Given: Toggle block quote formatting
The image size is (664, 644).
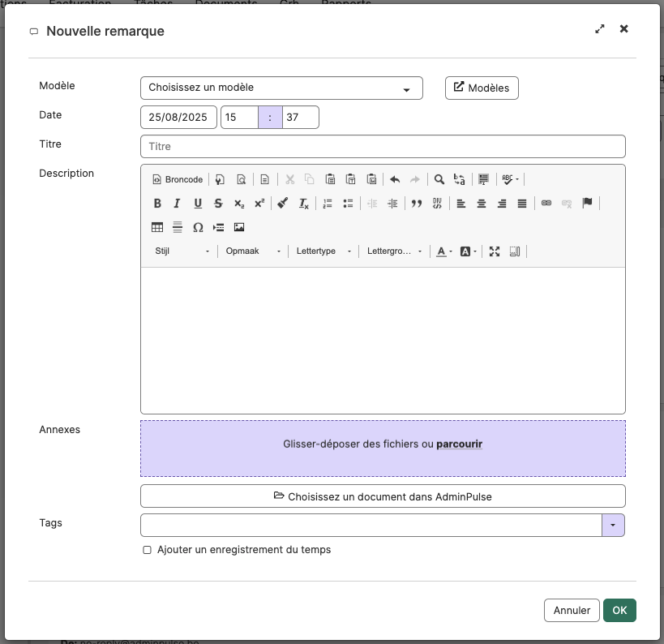Looking at the screenshot, I should point(417,204).
